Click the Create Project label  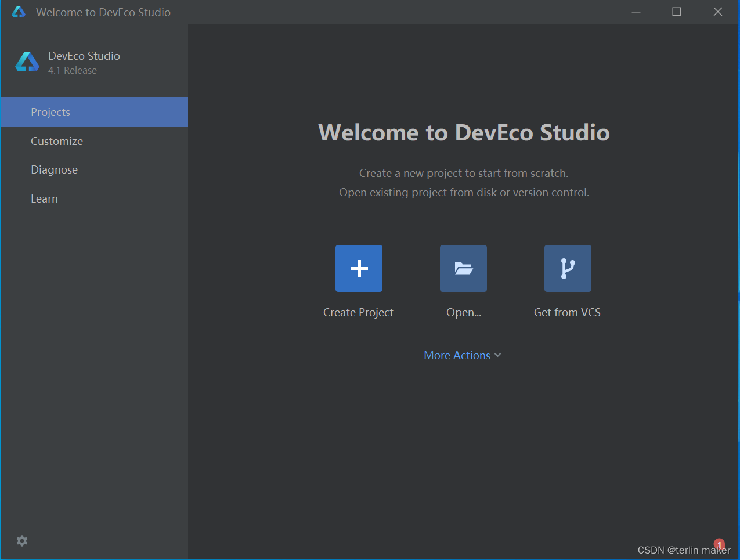point(358,312)
